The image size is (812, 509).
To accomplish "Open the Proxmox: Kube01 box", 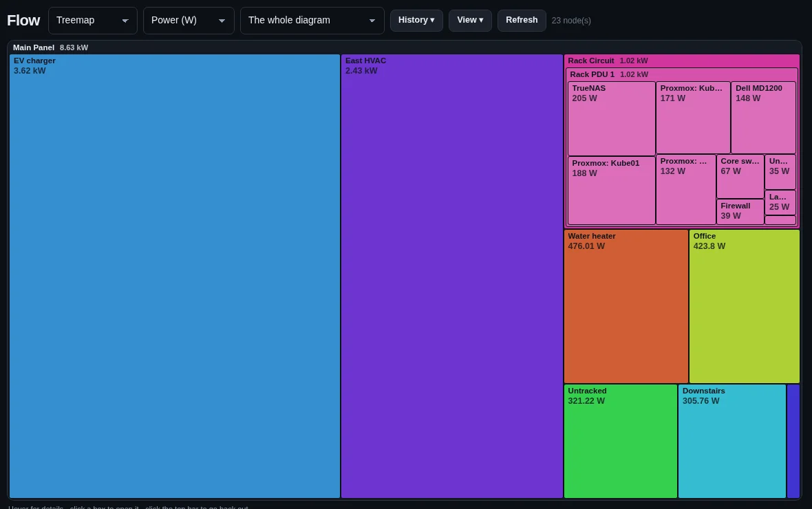I will click(612, 191).
